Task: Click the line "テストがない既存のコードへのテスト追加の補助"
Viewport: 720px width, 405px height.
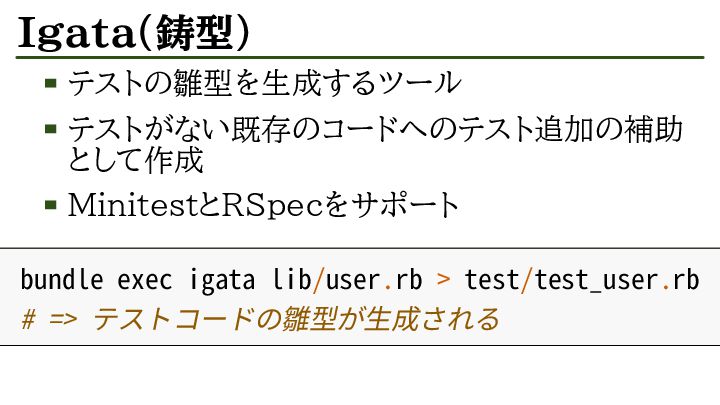Action: click(x=375, y=130)
